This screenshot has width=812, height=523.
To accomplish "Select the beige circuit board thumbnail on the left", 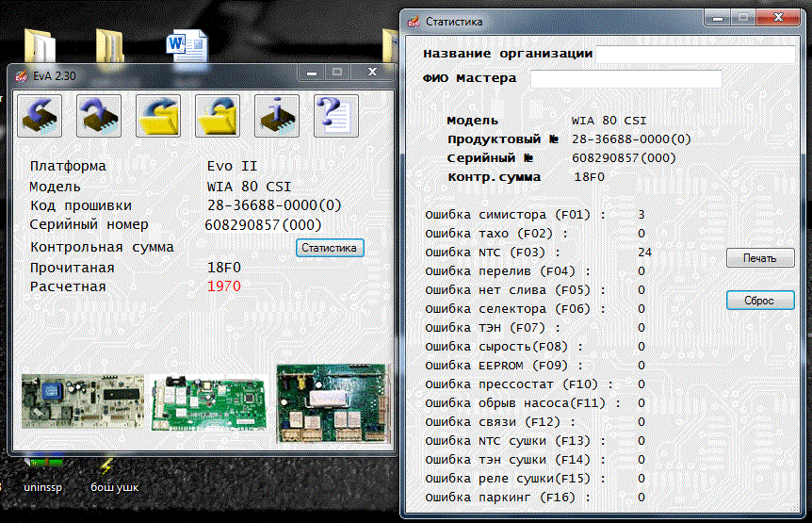I will coord(82,402).
